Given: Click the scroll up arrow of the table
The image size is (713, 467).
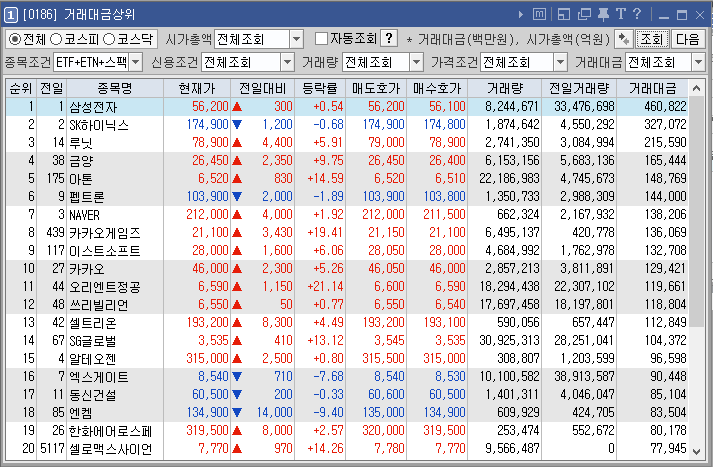Looking at the screenshot, I should (x=696, y=89).
